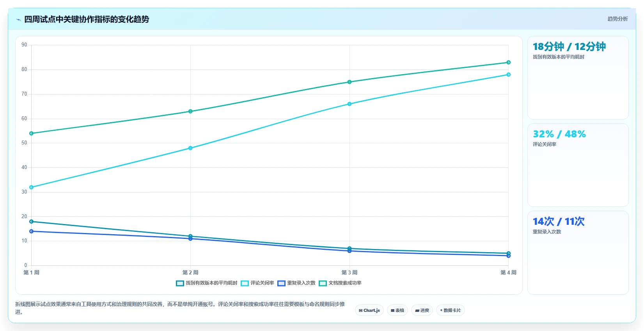644x331 pixels.
Task: Open the 14次 / 11次 metric card
Action: (578, 253)
